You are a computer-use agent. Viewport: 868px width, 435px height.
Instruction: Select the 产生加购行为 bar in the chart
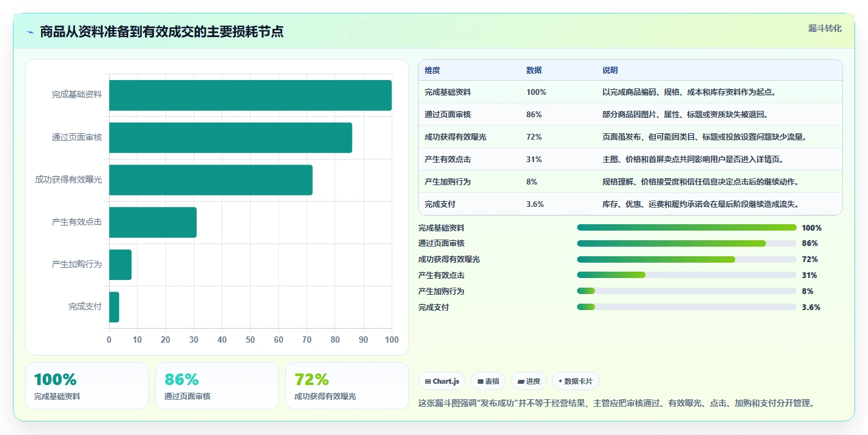[120, 265]
